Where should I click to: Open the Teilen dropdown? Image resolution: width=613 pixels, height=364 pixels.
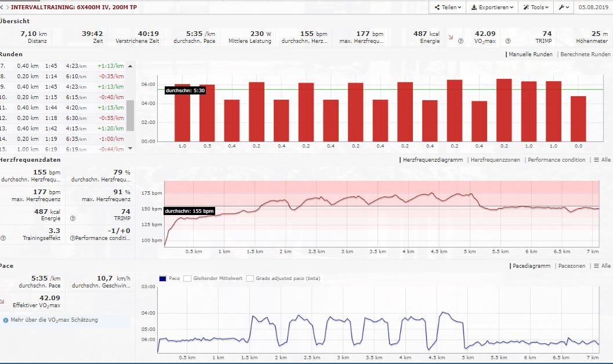pos(448,8)
